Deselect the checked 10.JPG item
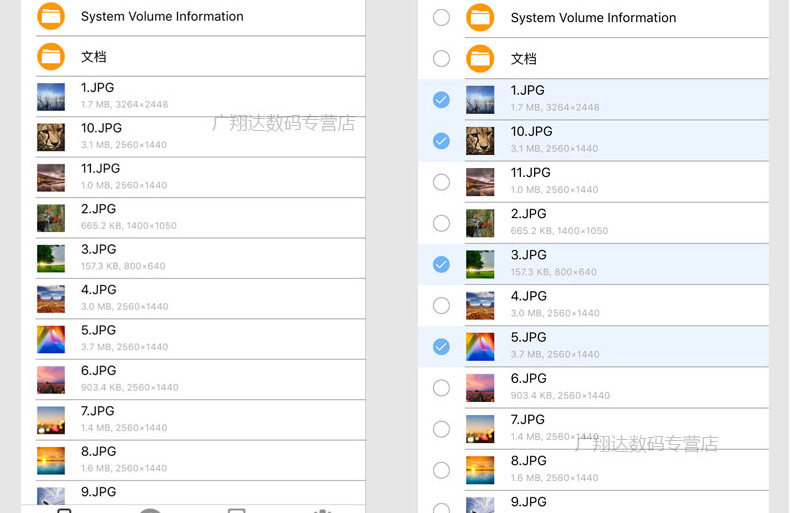The width and height of the screenshot is (790, 513). (441, 141)
